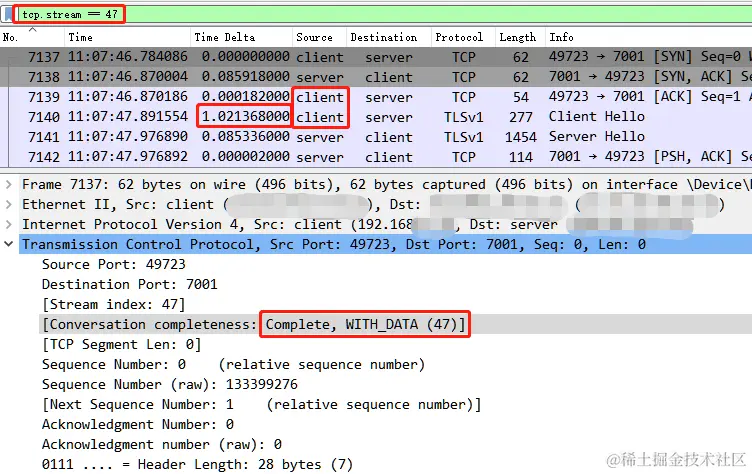Collapse Transmission Control Protocol node
Screen dimensions: 752x474
click(x=8, y=244)
